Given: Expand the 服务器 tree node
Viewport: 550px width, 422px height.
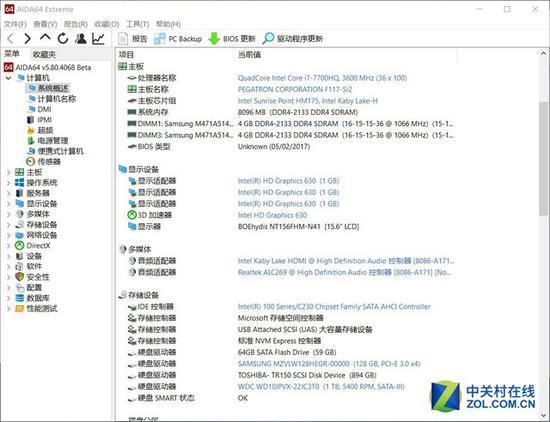Looking at the screenshot, I should (8, 193).
